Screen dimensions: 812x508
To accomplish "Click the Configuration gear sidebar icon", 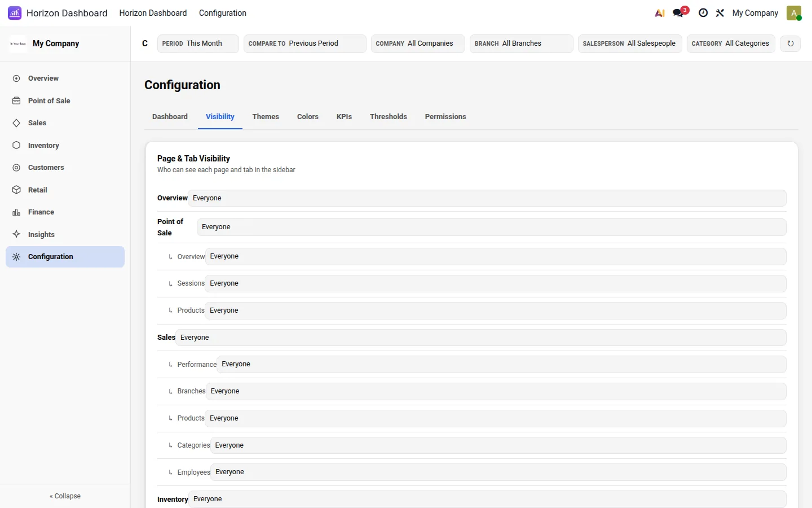I will tap(16, 257).
